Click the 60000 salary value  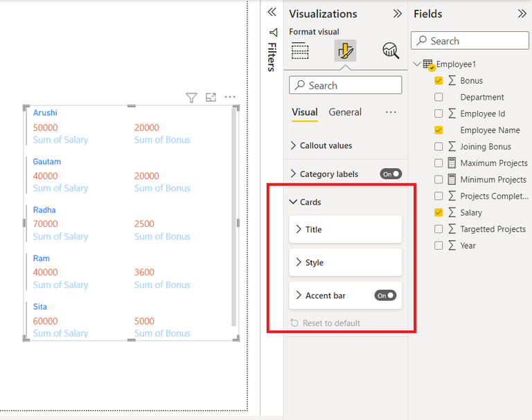tap(46, 321)
